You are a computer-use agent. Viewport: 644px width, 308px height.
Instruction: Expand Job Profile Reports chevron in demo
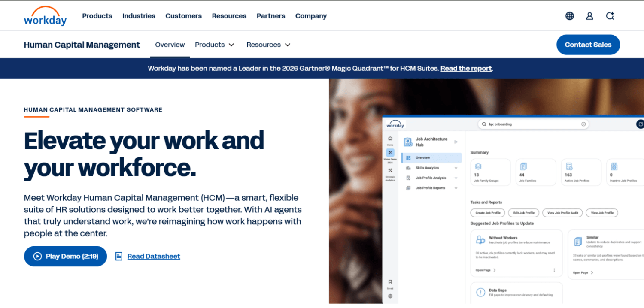click(x=456, y=188)
